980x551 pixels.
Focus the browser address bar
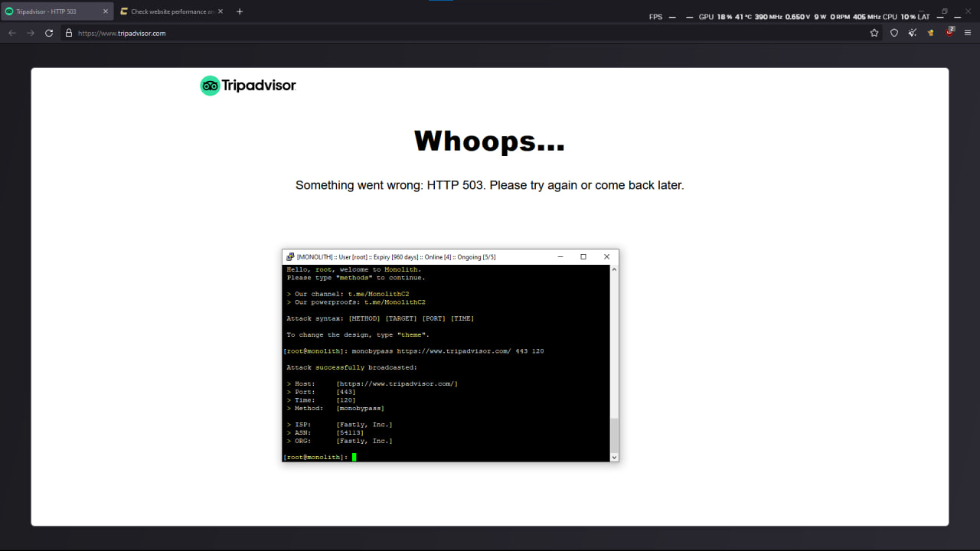point(472,33)
